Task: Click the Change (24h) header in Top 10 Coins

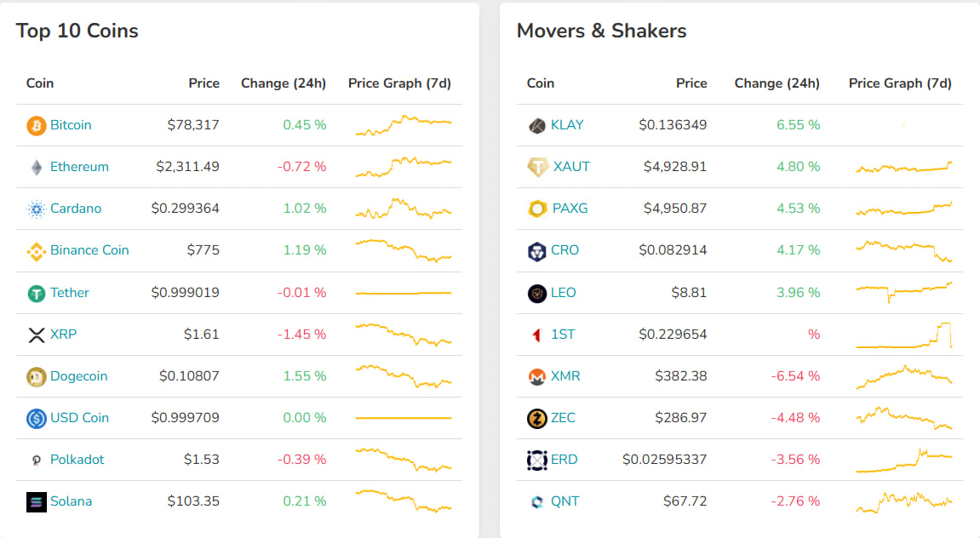Action: (x=284, y=83)
